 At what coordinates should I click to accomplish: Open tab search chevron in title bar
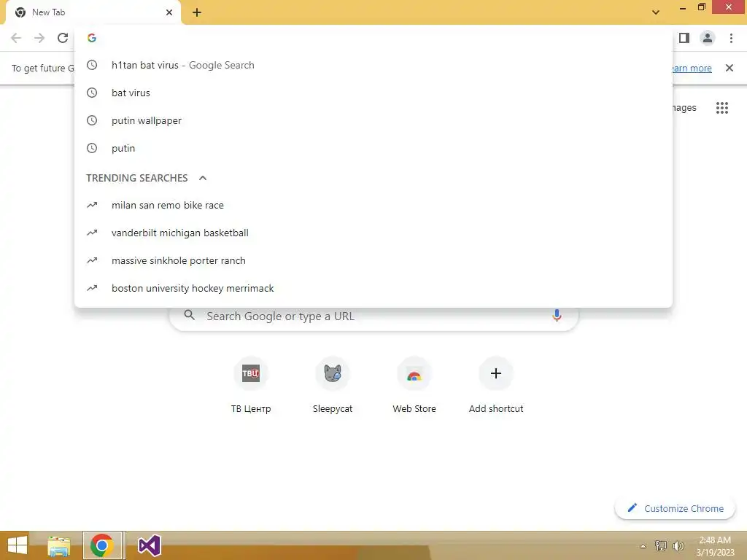(656, 12)
